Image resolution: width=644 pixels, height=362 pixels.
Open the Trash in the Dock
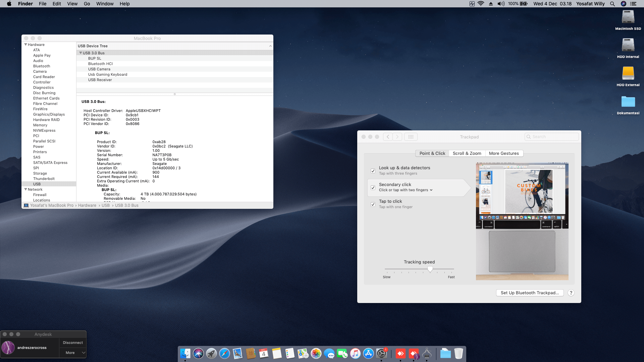click(x=459, y=353)
